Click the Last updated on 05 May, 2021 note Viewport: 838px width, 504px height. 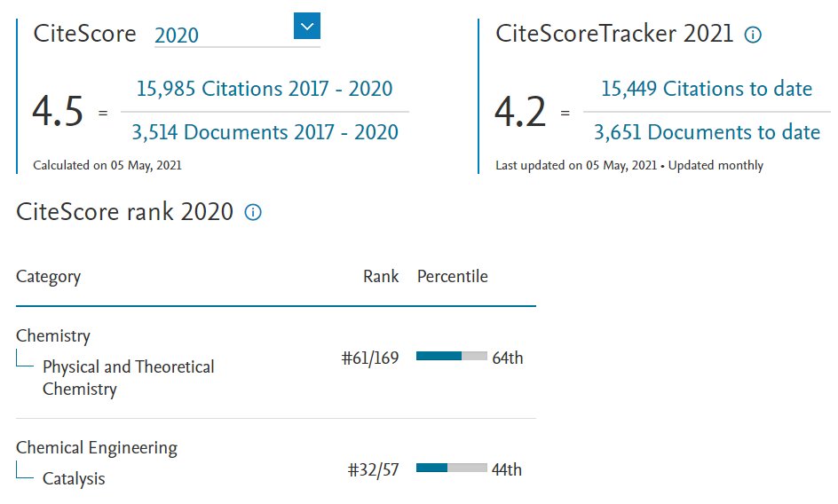(629, 165)
